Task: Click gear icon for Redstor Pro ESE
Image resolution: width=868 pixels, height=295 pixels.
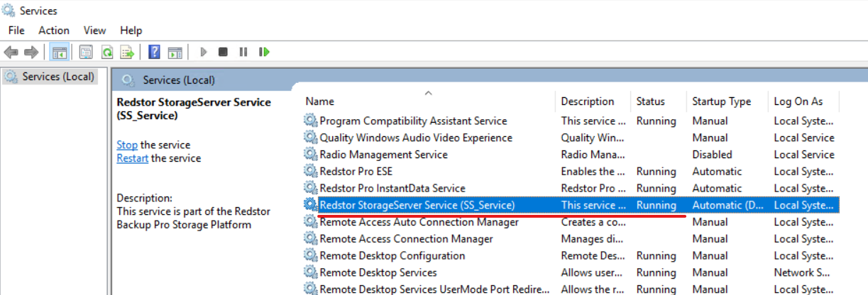Action: pyautogui.click(x=311, y=172)
